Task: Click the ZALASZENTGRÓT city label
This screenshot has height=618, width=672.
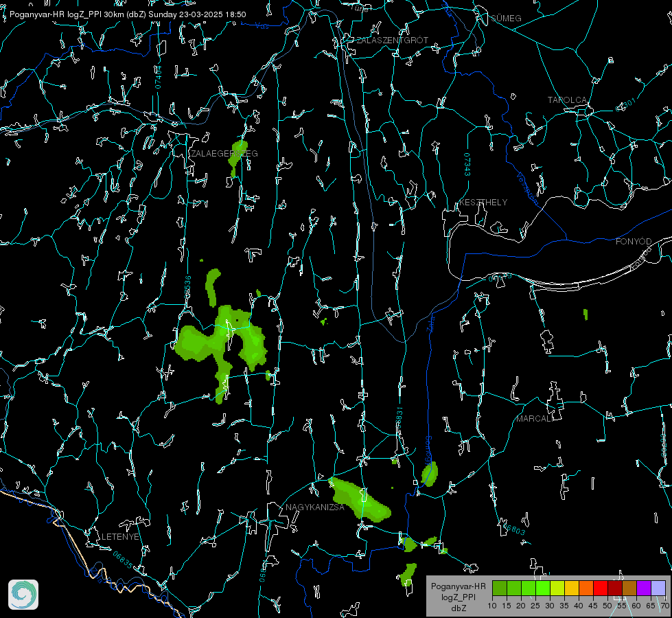Action: [393, 41]
